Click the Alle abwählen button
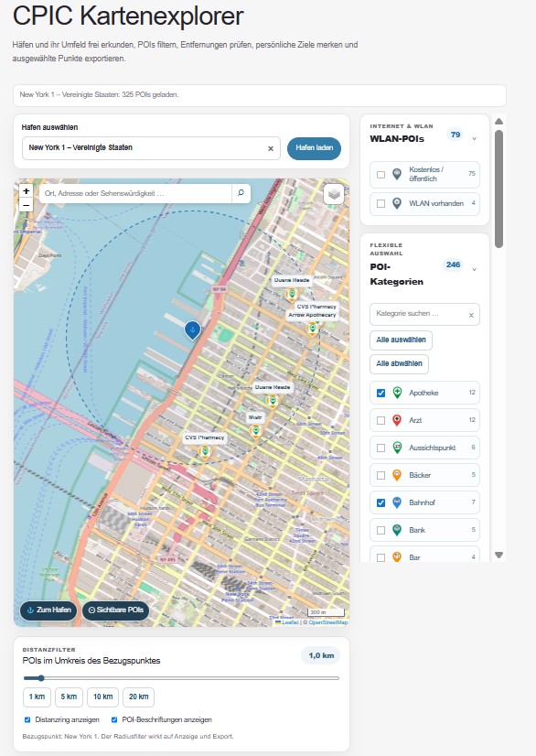 (399, 363)
